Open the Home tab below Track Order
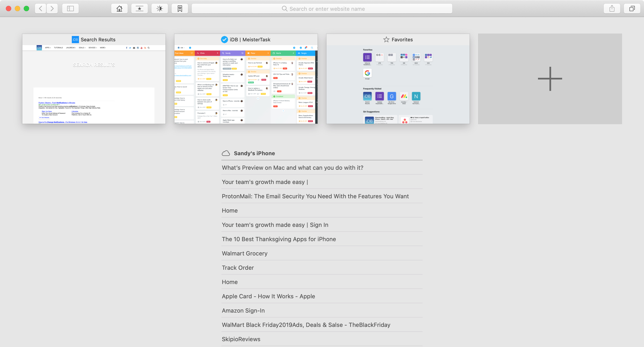Image resolution: width=644 pixels, height=347 pixels. tap(322, 282)
